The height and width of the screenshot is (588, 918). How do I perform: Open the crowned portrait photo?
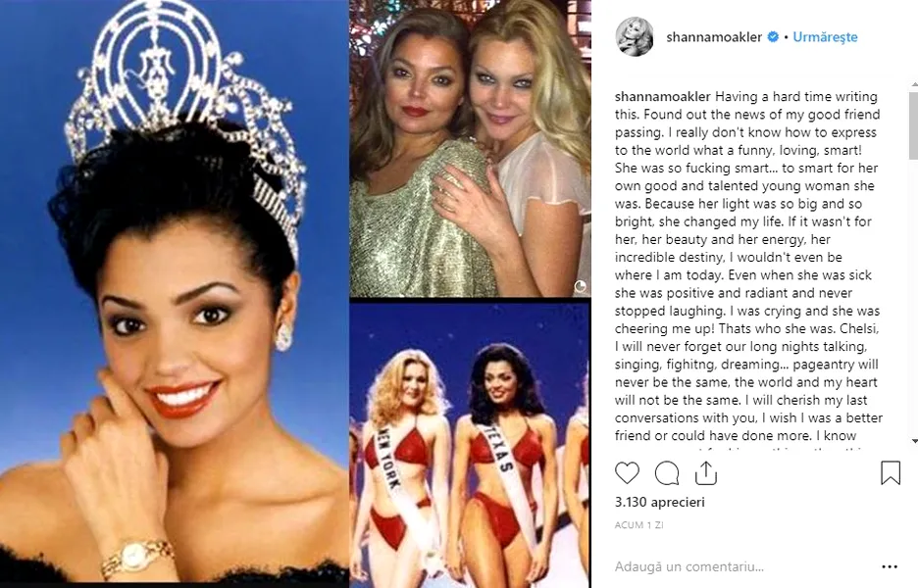(x=174, y=294)
